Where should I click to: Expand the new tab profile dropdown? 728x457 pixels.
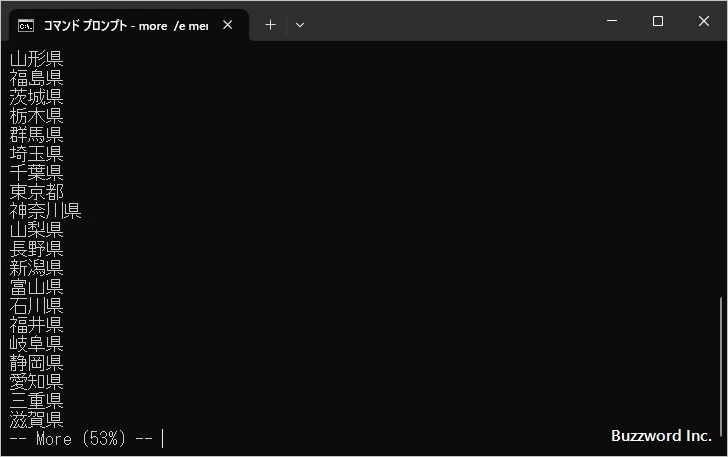coord(300,25)
